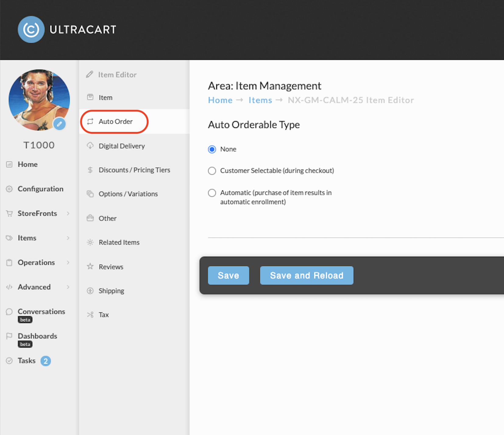
Task: Choose Automatic enrollment radio button
Action: [x=212, y=193]
